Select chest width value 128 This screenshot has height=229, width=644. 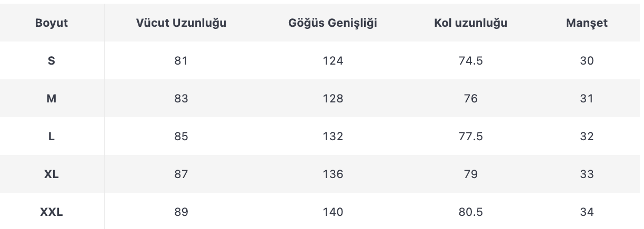333,99
